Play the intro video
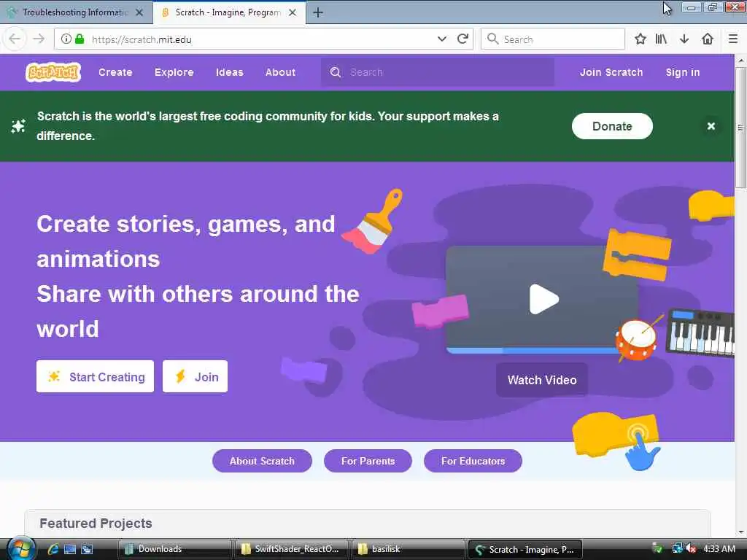 coord(543,299)
